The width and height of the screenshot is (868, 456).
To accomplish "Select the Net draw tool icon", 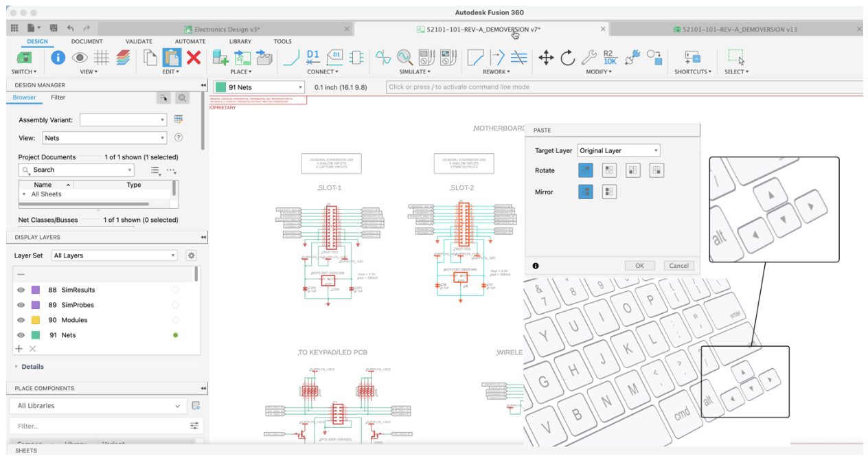I will tap(291, 58).
